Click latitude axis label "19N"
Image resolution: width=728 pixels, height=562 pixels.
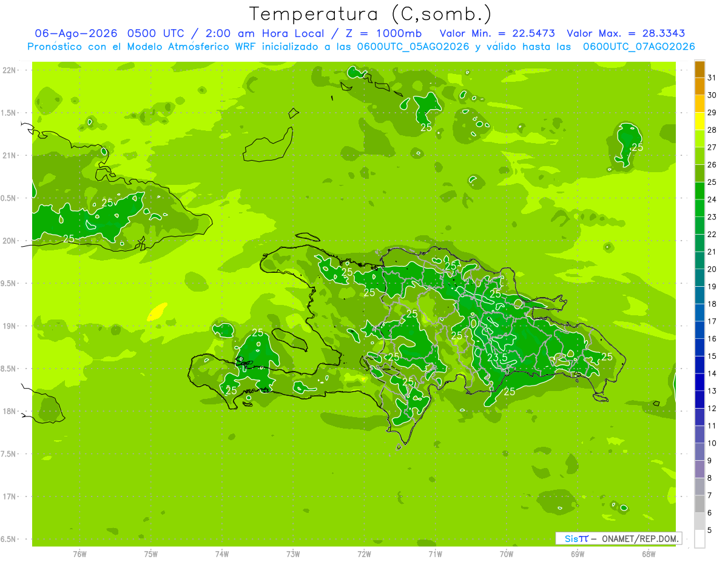point(9,326)
